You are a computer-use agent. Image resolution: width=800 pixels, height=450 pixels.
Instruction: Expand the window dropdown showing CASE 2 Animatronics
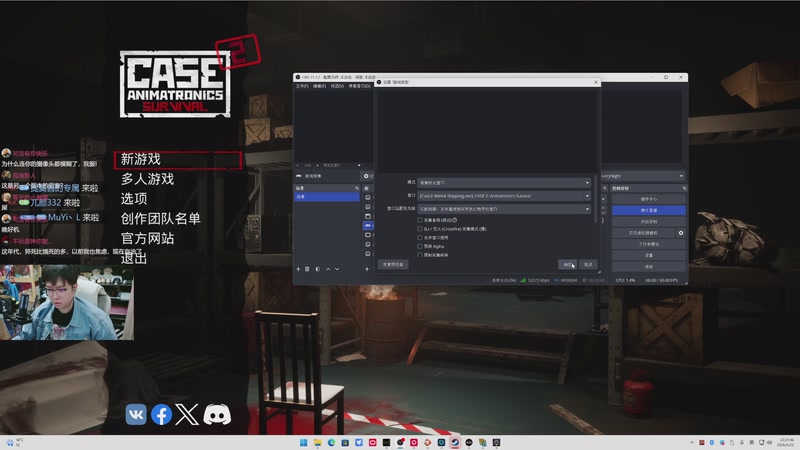[x=504, y=196]
